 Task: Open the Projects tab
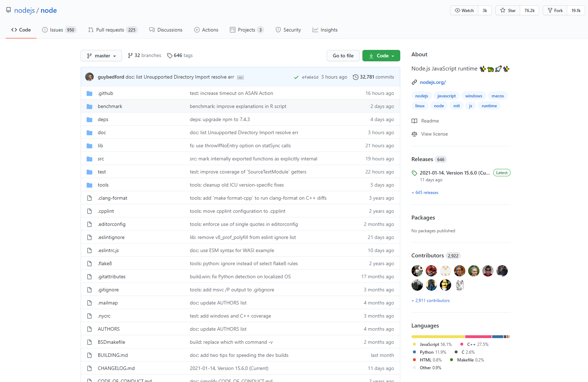[x=246, y=30]
